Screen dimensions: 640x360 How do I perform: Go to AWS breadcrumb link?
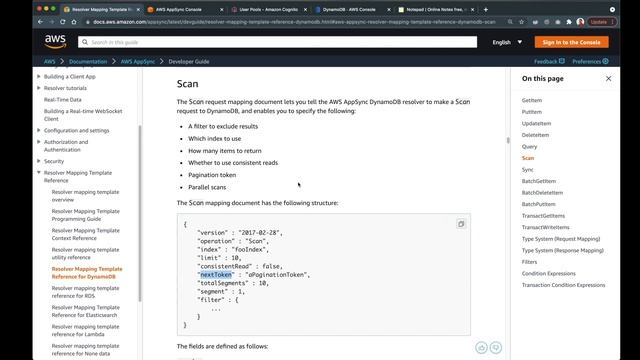(x=49, y=61)
